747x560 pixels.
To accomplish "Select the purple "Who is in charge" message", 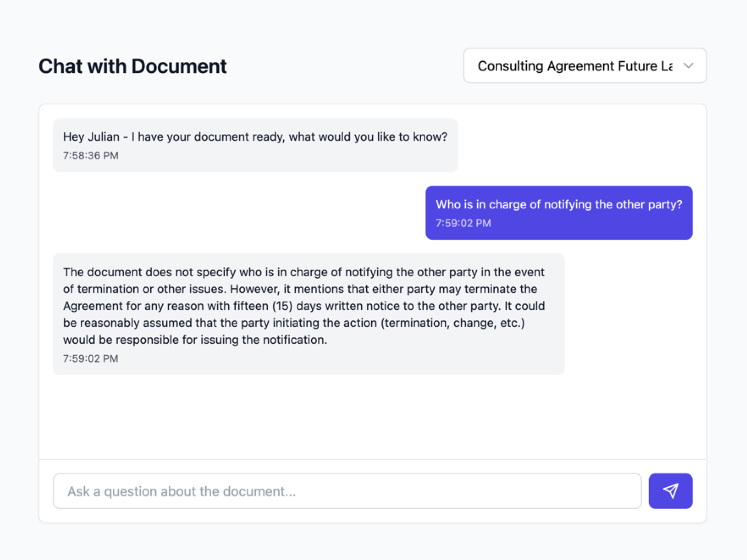I will click(x=559, y=204).
